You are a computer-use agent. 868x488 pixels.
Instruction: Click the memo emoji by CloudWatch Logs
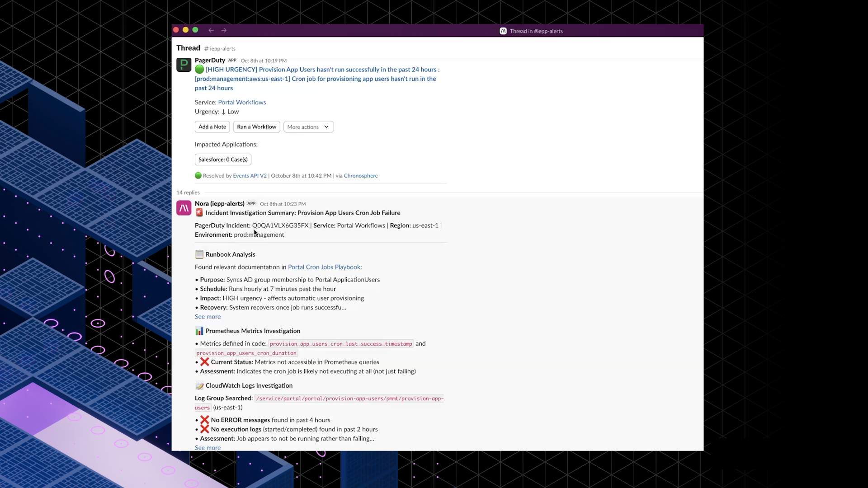click(199, 386)
